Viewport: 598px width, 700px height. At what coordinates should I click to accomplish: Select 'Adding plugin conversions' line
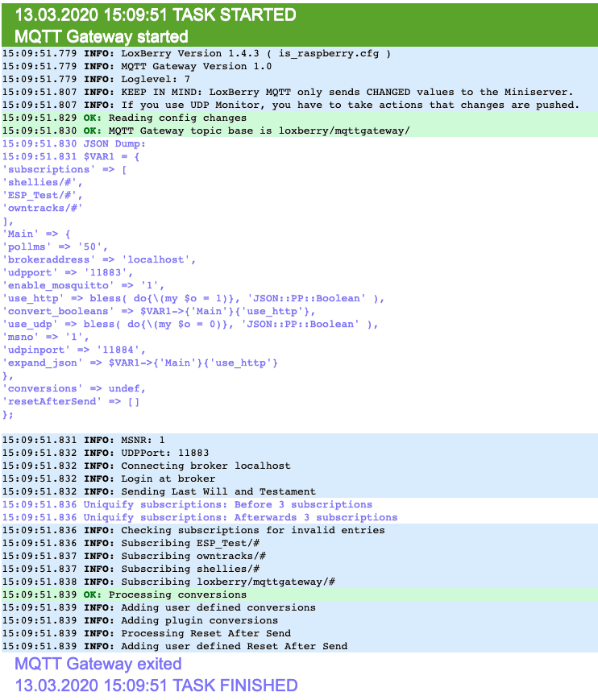(300, 621)
